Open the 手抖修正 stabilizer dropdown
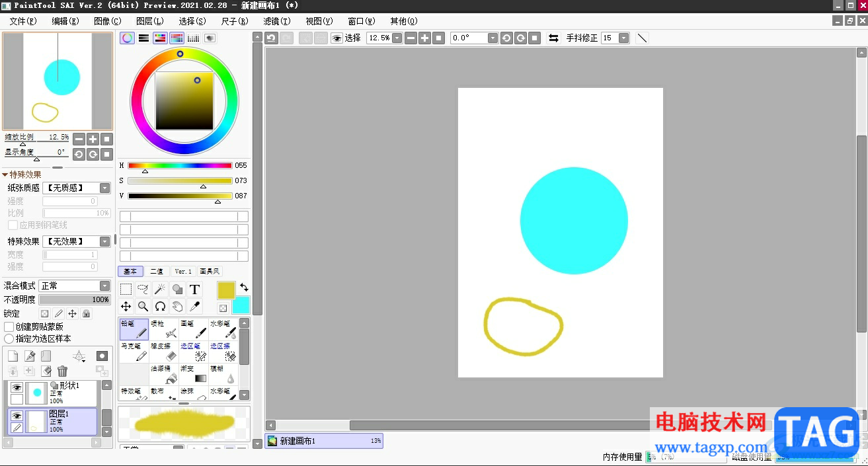This screenshot has height=466, width=868. click(623, 38)
